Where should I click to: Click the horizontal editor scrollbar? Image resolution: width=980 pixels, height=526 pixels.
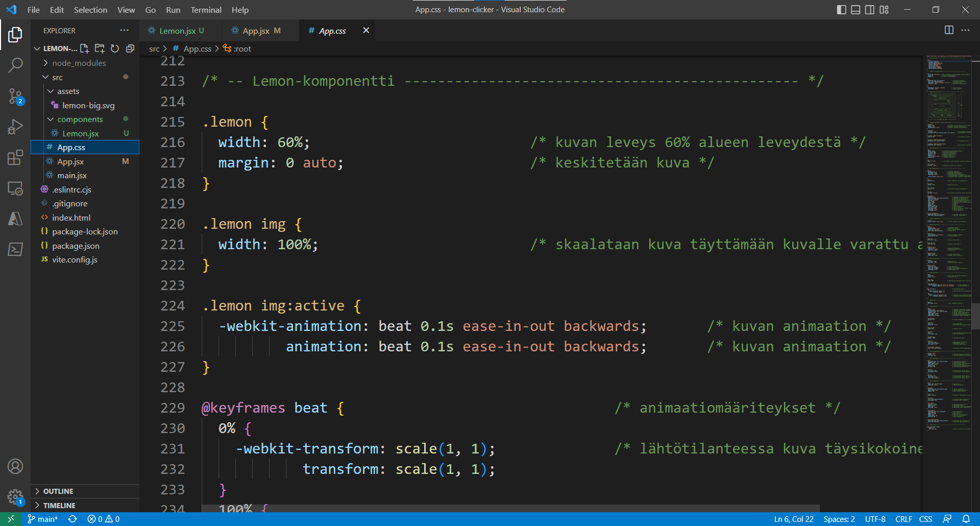pos(510,508)
